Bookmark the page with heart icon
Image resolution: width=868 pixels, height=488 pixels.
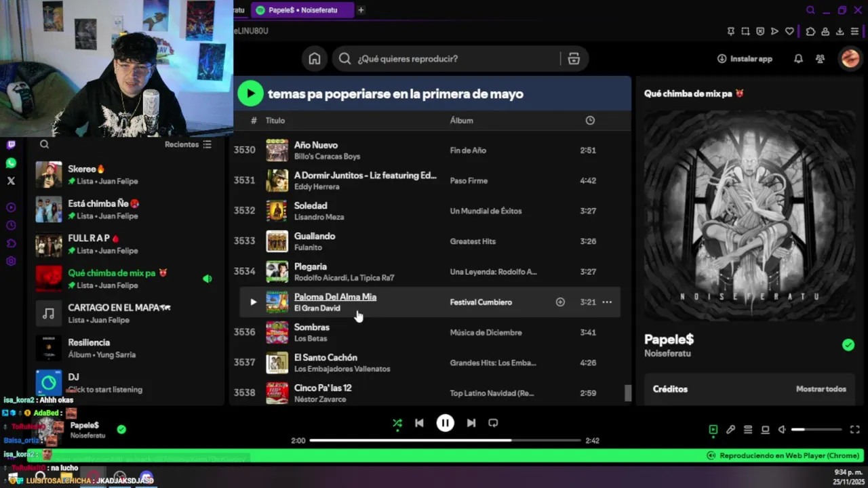pos(789,31)
